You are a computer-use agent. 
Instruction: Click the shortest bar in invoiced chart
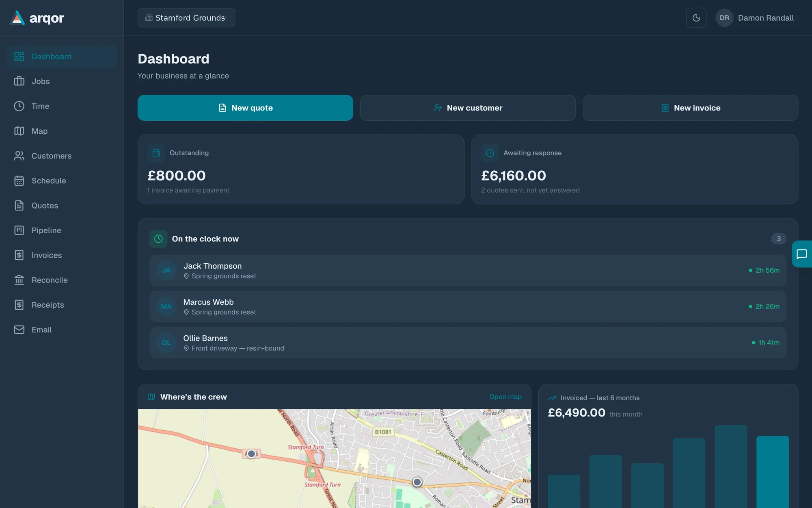pyautogui.click(x=564, y=491)
